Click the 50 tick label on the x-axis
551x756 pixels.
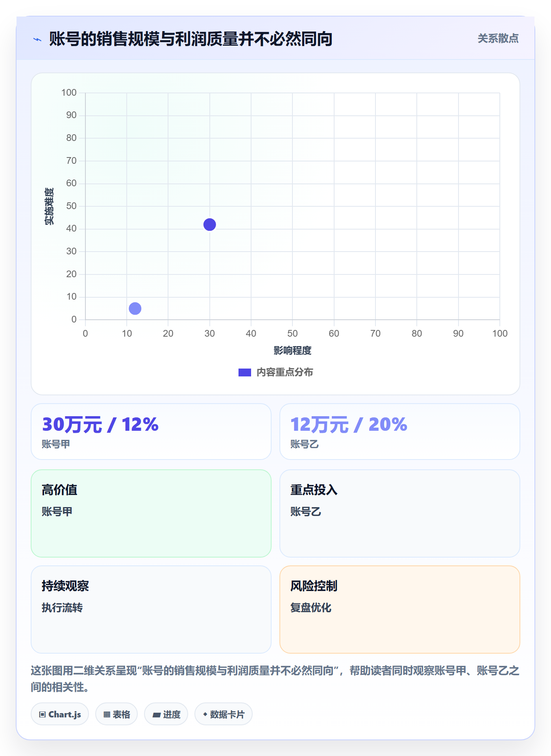pos(292,334)
